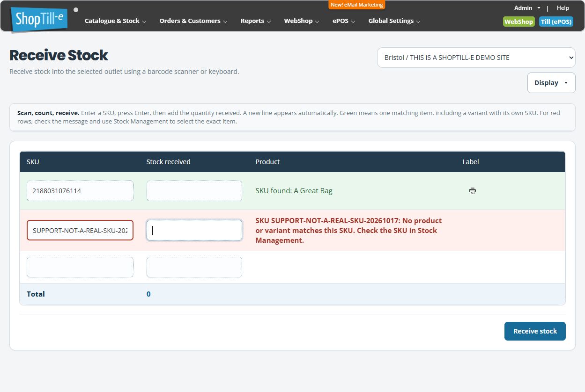The image size is (585, 392).
Task: Click the New eMail Marketing badge
Action: pyautogui.click(x=357, y=5)
